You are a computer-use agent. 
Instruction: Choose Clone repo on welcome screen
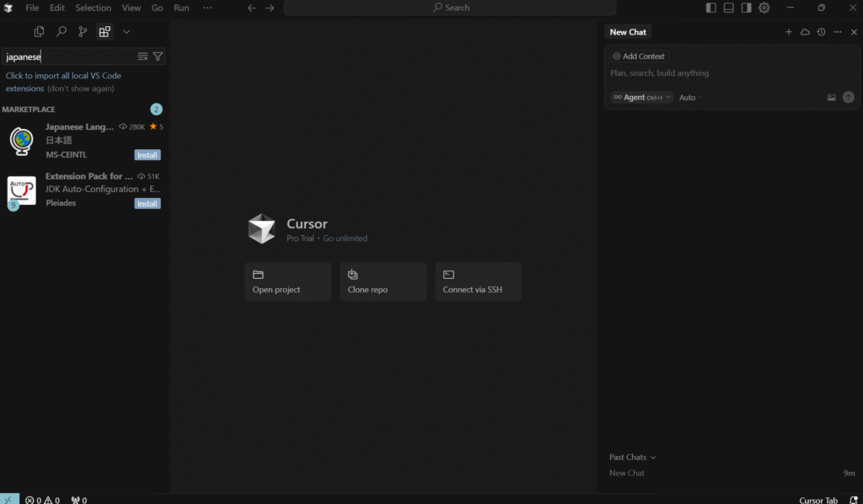point(383,281)
